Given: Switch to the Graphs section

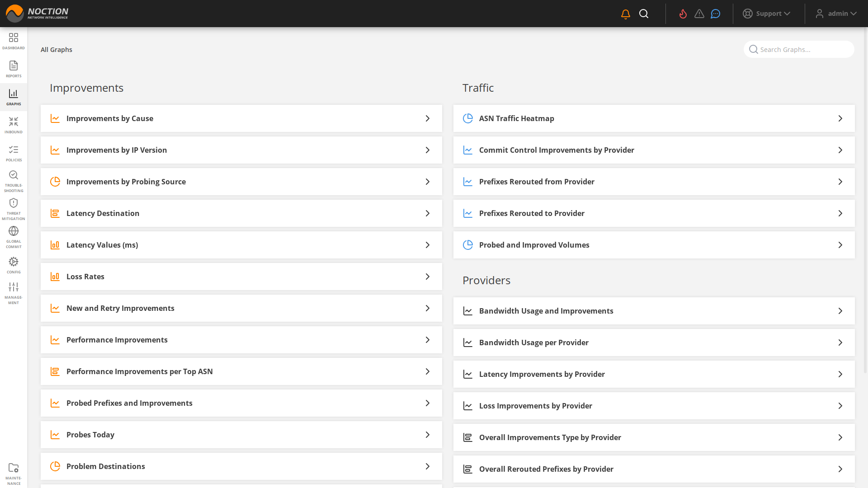Looking at the screenshot, I should (14, 97).
